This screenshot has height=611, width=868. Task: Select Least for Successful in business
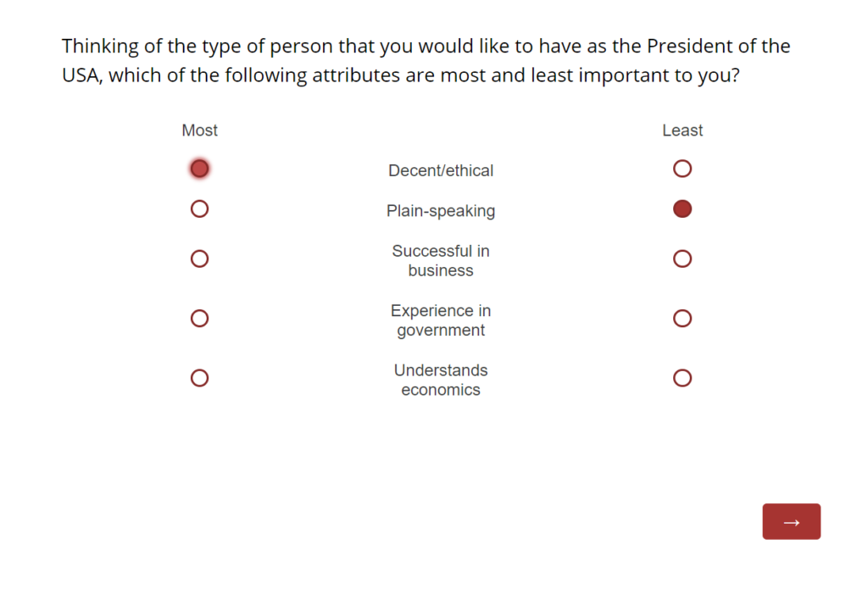[x=682, y=258]
